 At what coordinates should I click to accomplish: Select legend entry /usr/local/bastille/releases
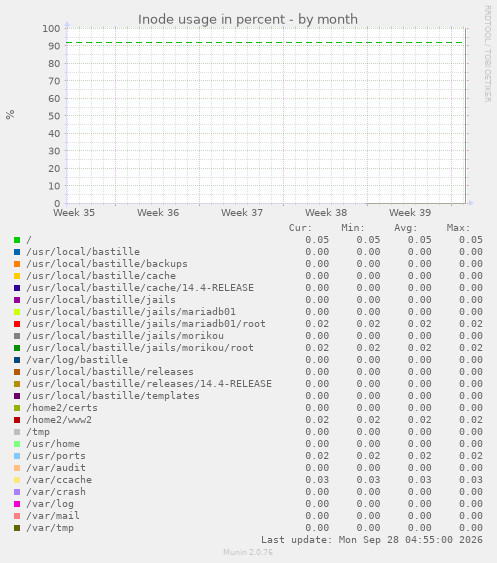[x=110, y=372]
